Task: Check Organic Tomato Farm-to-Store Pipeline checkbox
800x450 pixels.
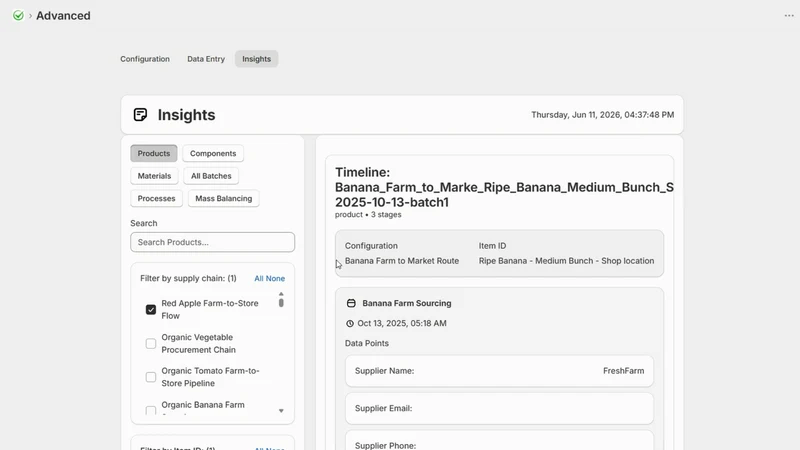Action: tap(151, 377)
